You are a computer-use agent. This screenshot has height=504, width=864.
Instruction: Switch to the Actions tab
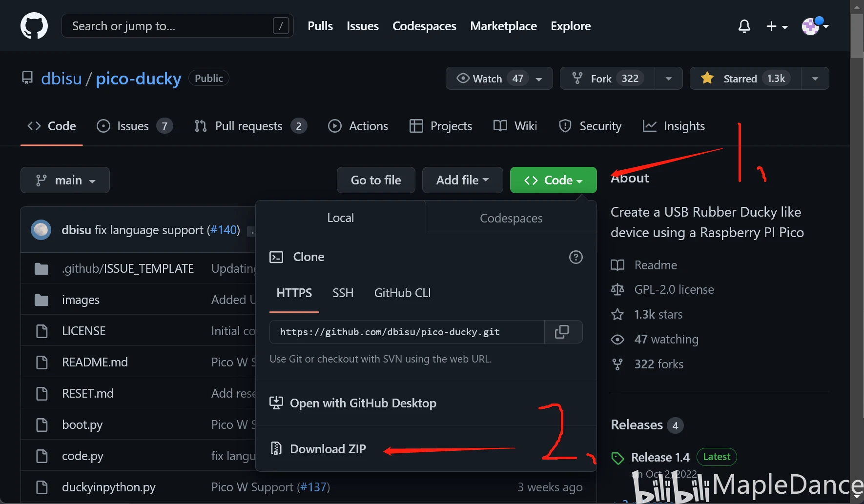[358, 126]
